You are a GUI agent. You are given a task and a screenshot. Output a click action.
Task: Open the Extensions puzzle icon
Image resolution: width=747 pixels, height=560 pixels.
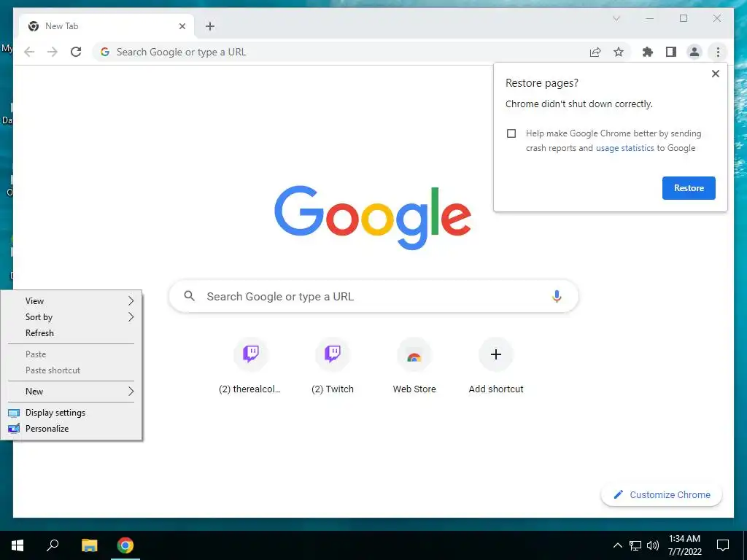[x=648, y=52]
